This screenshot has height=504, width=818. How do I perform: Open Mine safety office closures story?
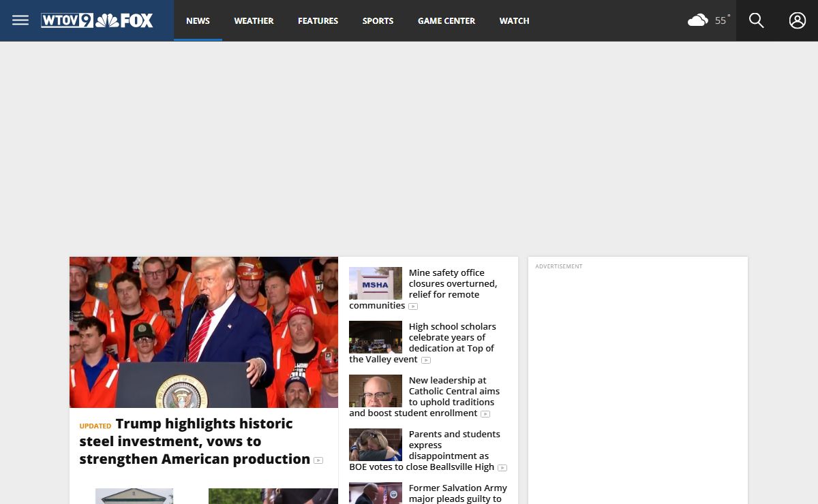click(423, 289)
